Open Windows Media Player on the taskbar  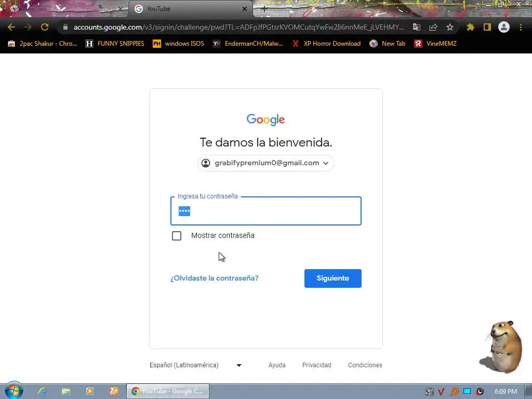point(90,391)
